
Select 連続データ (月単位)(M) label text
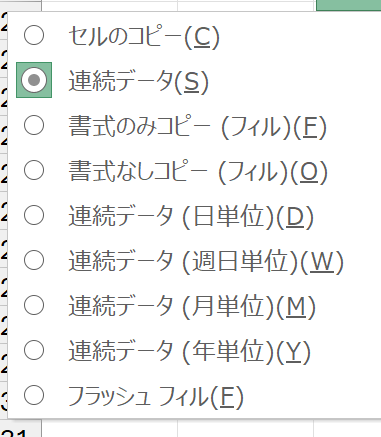(192, 307)
